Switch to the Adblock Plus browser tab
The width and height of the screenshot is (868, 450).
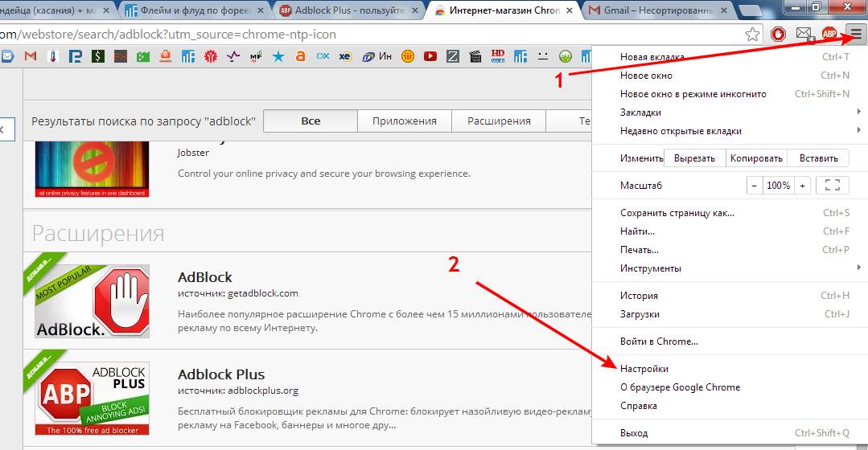349,10
